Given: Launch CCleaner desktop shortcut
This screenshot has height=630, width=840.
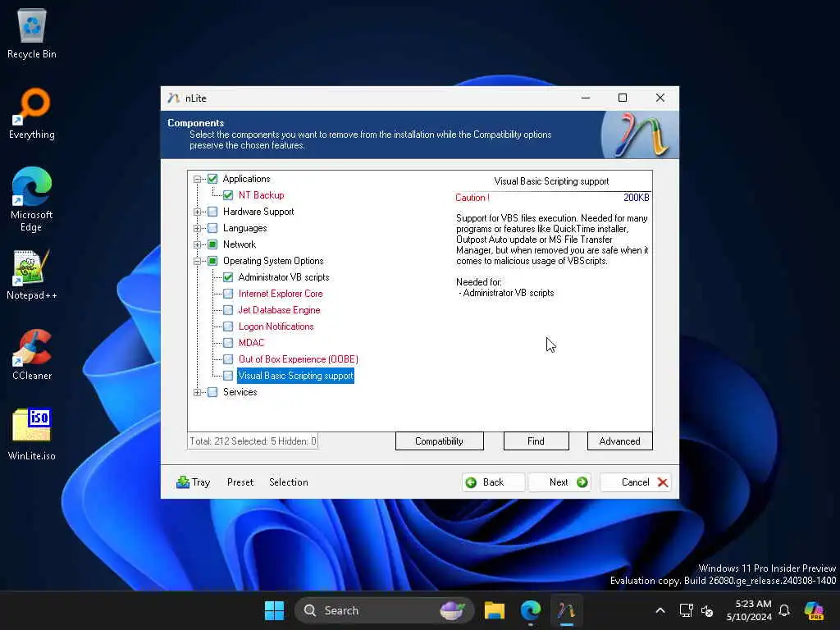Looking at the screenshot, I should tap(32, 354).
